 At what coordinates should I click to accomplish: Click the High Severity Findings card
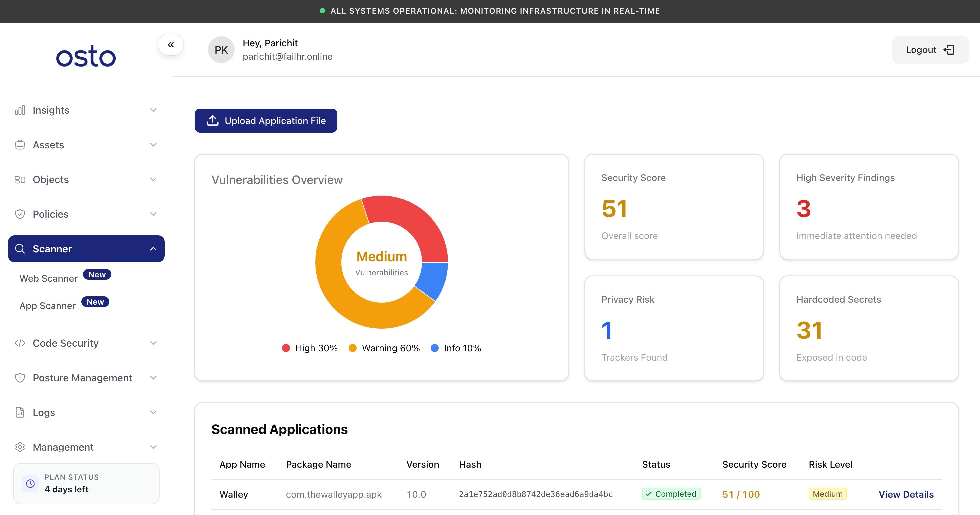click(869, 207)
